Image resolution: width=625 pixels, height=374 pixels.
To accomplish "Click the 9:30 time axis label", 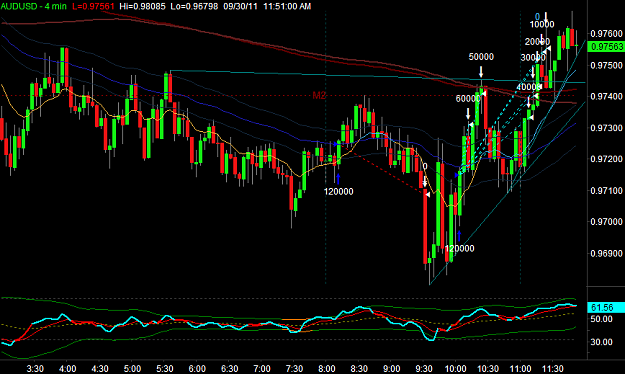I will tap(424, 368).
